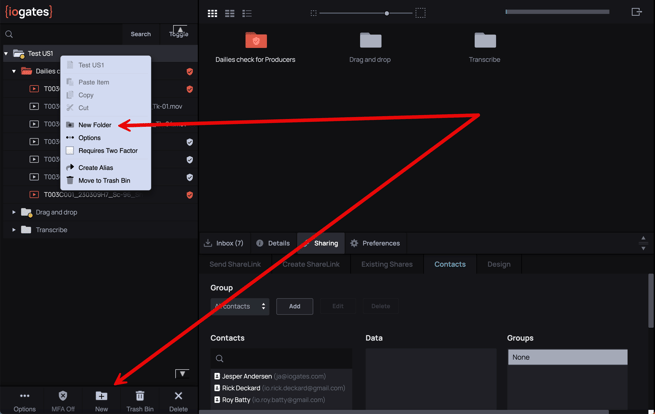655x414 pixels.
Task: Click the Toggle button beside Search
Action: 179,33
